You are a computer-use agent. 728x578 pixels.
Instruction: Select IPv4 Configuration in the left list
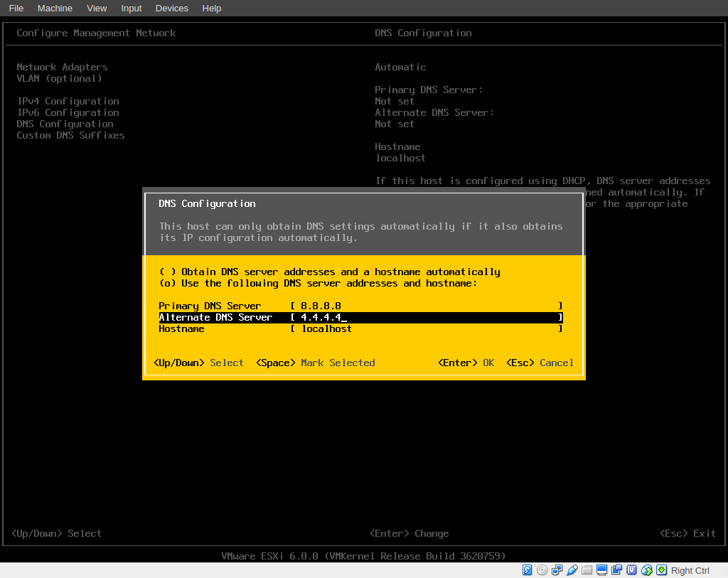click(x=68, y=101)
